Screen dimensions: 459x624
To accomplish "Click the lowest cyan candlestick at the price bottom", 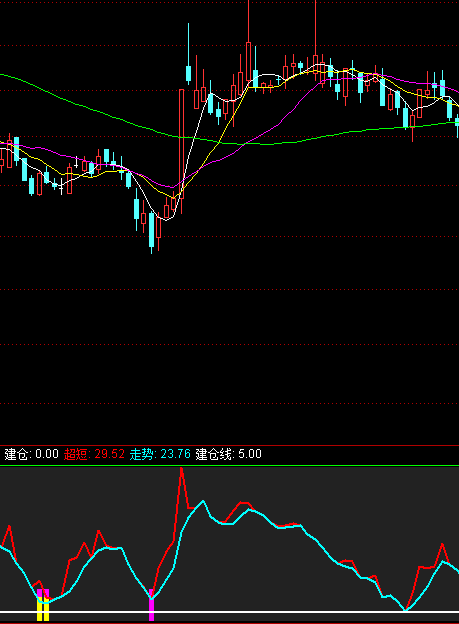I will [151, 233].
